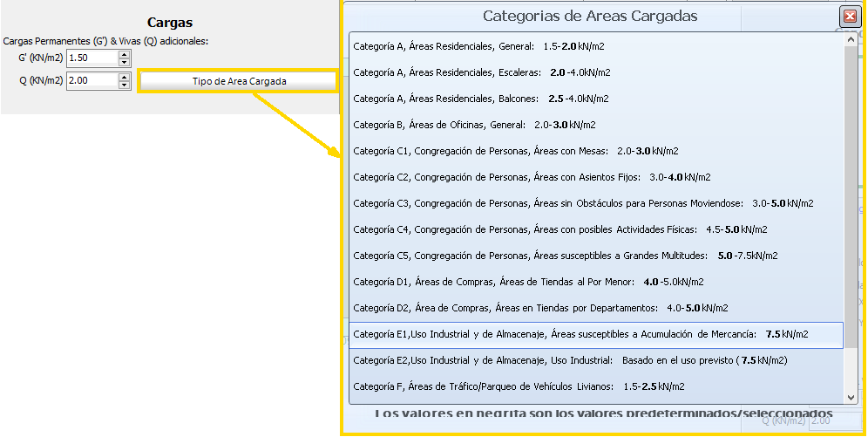Image resolution: width=868 pixels, height=437 pixels.
Task: Select Categoría A, Áreas Residenciales, Escaleras
Action: [481, 72]
